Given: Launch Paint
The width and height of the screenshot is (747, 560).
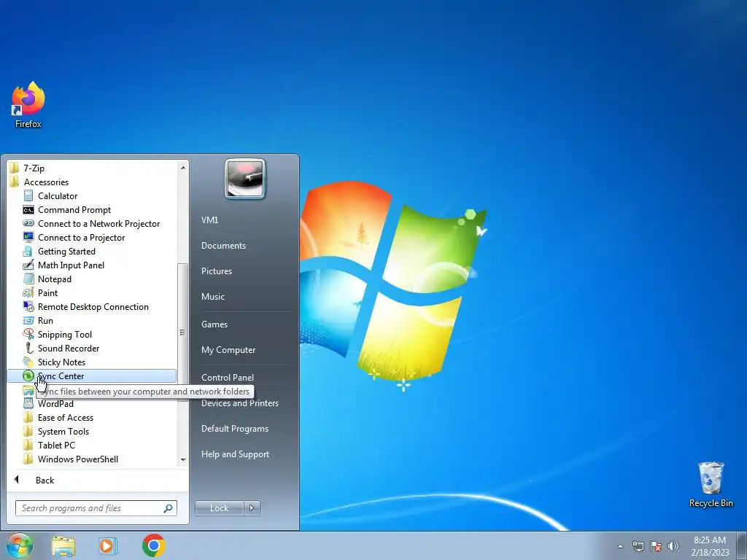Looking at the screenshot, I should 47,292.
